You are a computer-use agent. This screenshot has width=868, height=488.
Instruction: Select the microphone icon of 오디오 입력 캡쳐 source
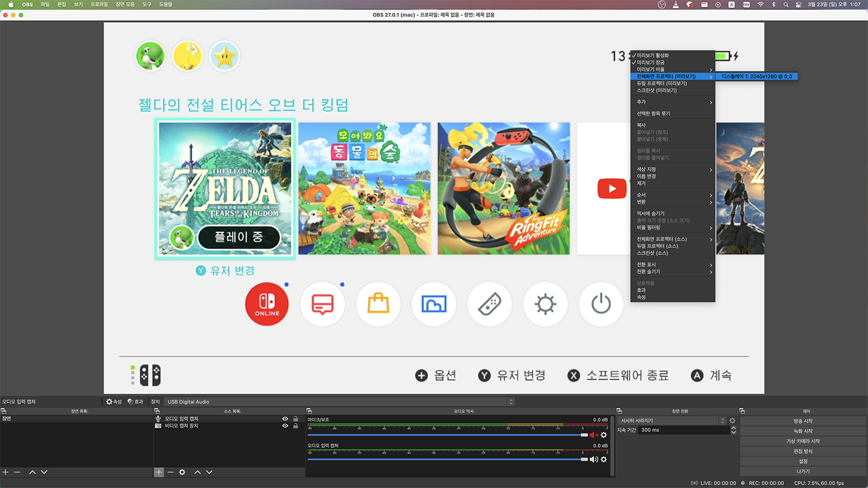[x=158, y=419]
